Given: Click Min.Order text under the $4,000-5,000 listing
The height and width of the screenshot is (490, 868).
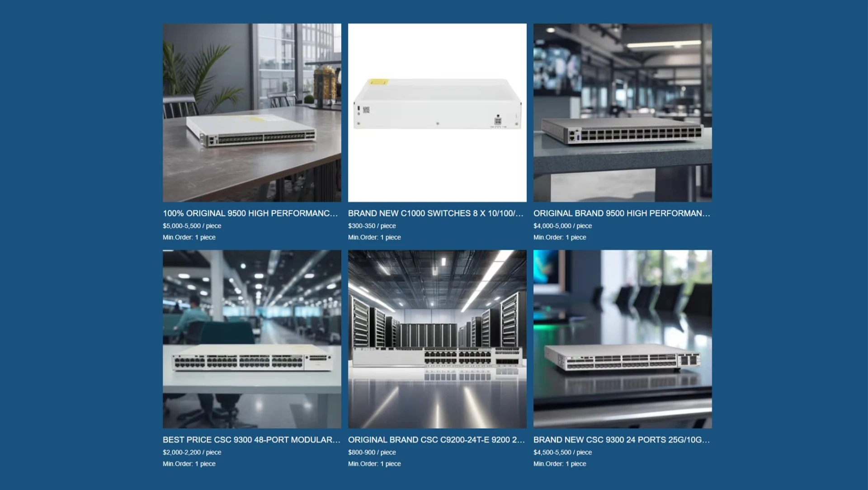Looking at the screenshot, I should pyautogui.click(x=560, y=237).
